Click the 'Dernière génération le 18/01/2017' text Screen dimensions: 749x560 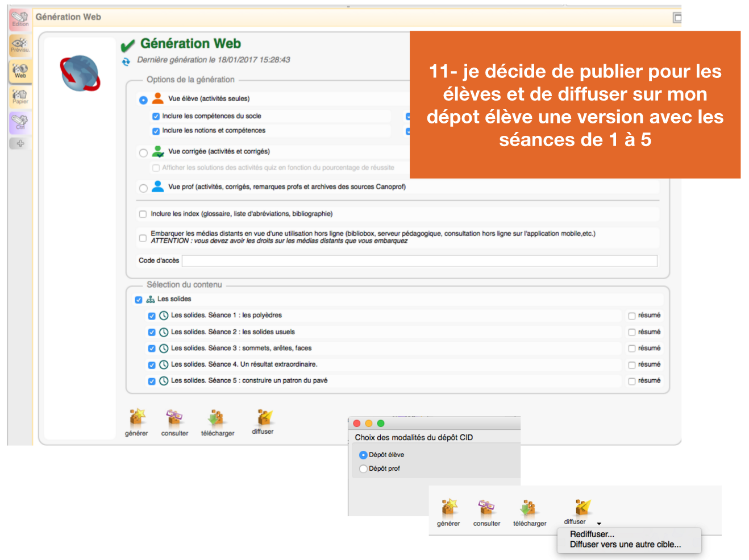[213, 60]
